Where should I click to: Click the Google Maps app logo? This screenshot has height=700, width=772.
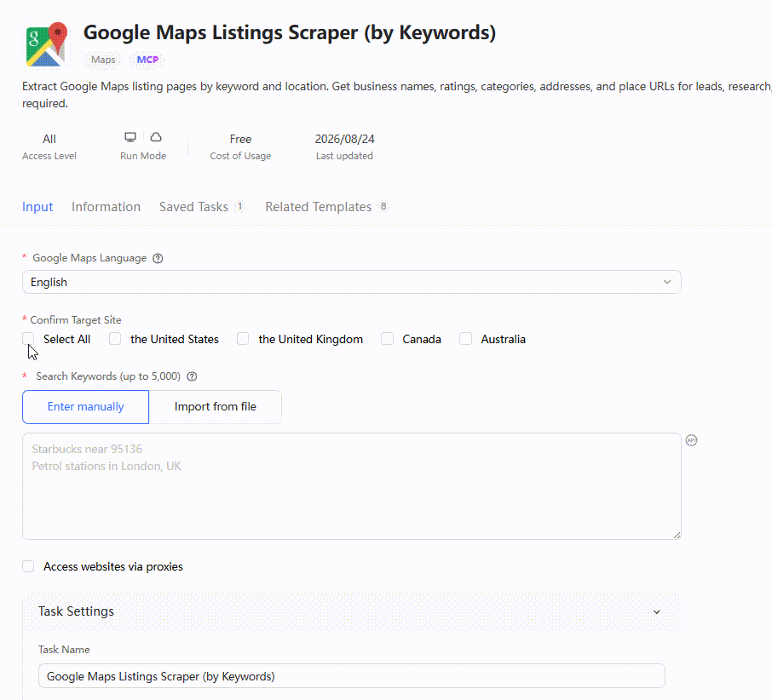click(46, 44)
